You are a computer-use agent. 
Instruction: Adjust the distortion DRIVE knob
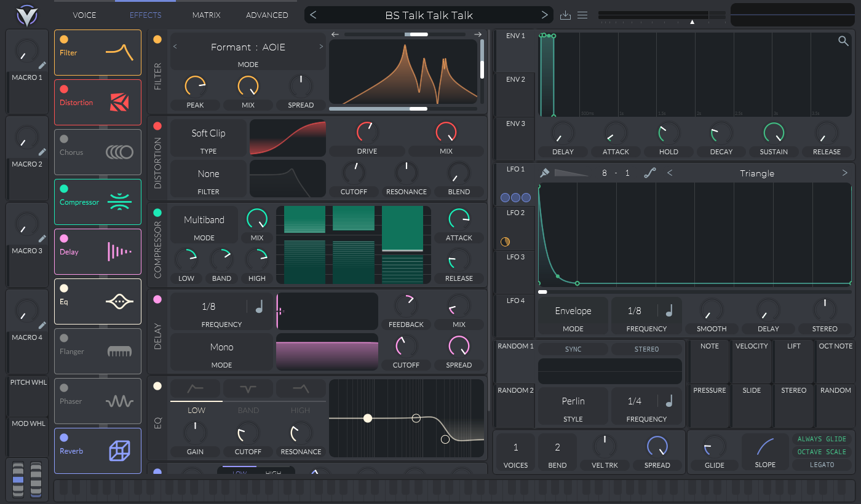(367, 132)
